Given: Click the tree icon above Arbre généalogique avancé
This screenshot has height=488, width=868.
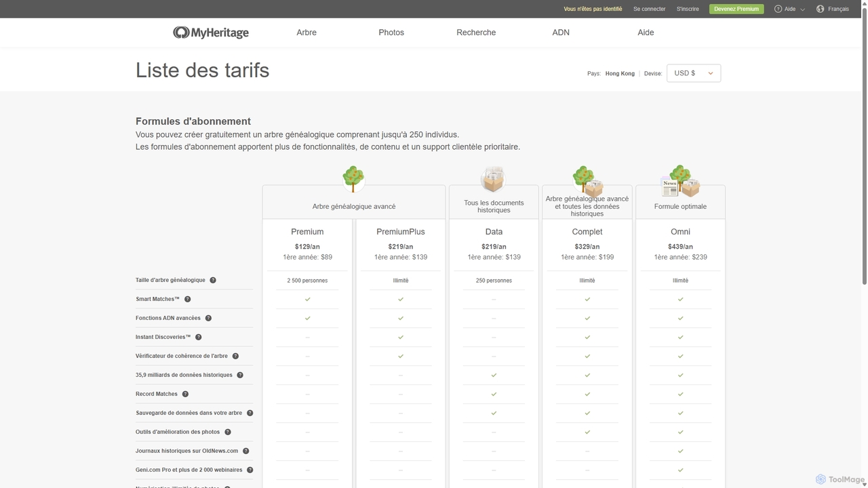Looking at the screenshot, I should click(x=353, y=179).
